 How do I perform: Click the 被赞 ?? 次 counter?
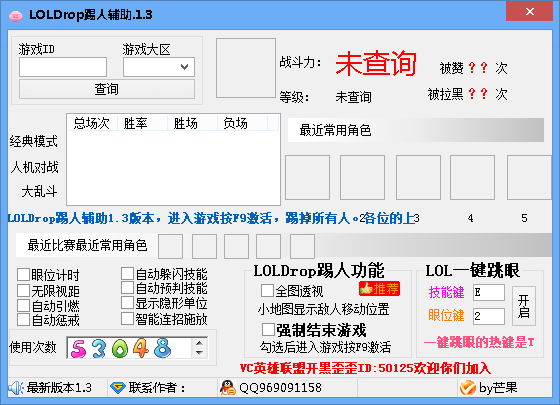point(474,68)
